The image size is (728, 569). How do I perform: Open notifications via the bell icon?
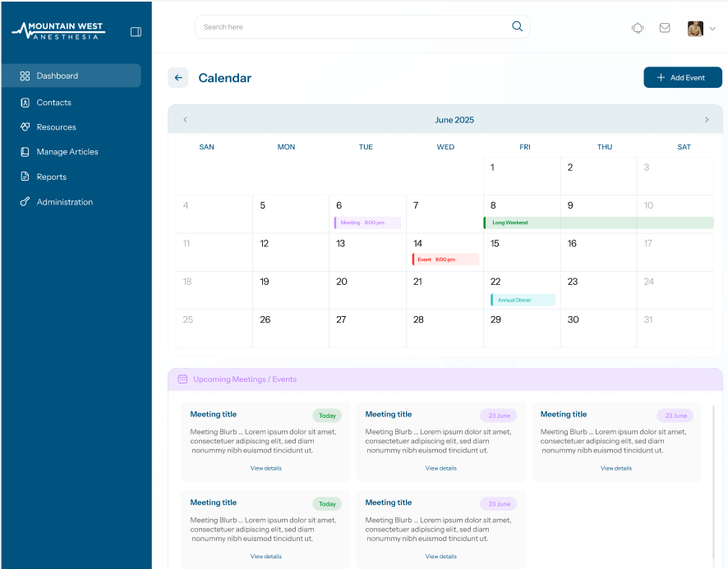point(638,27)
